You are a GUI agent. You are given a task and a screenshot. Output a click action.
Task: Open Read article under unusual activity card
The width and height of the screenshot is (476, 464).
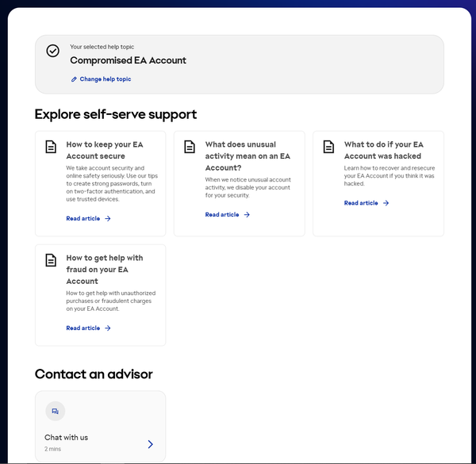221,215
